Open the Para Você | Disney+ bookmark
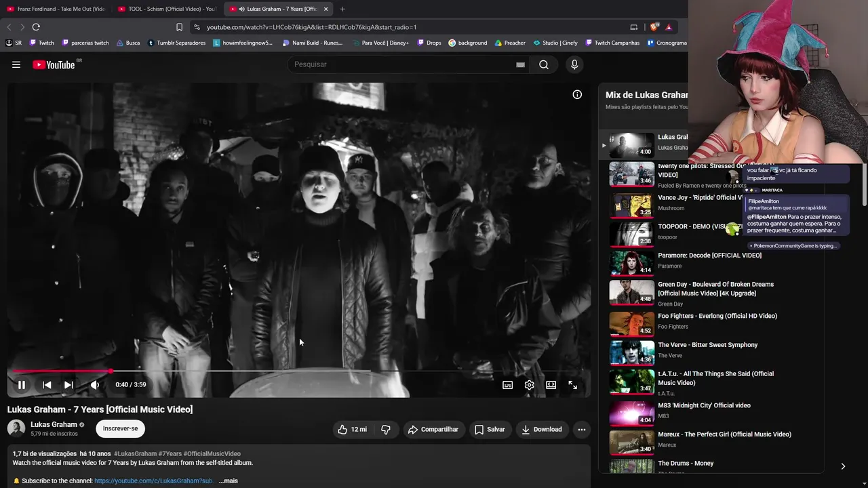The width and height of the screenshot is (868, 488). click(380, 43)
